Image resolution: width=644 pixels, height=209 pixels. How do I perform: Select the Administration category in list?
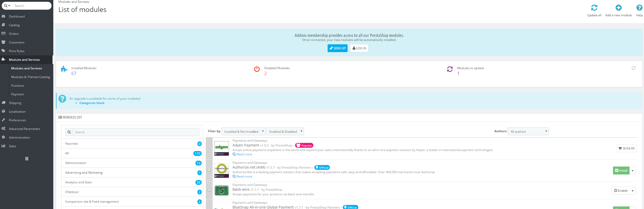pyautogui.click(x=132, y=163)
